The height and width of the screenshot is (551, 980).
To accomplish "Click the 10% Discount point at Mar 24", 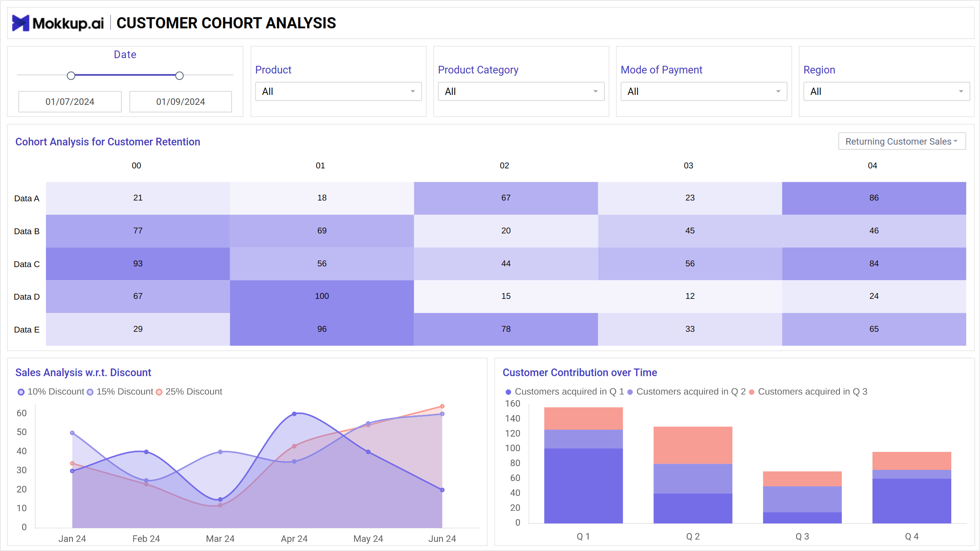I will tap(220, 499).
